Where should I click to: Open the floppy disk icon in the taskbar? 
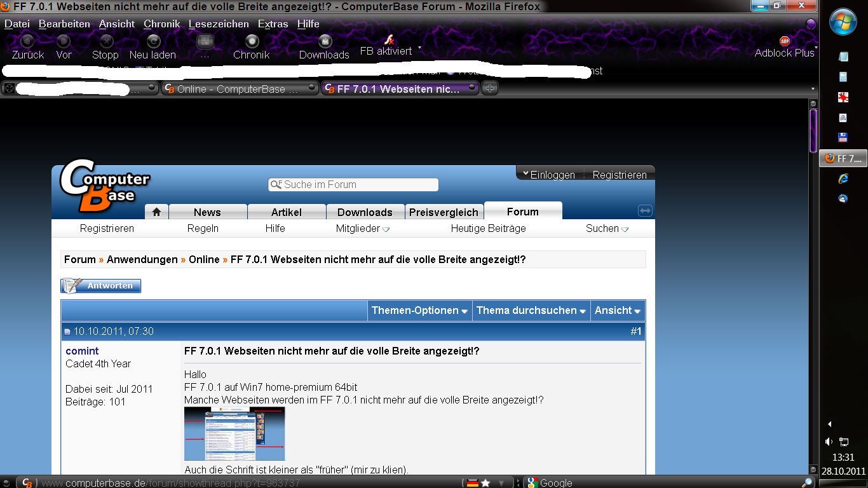coord(843,137)
